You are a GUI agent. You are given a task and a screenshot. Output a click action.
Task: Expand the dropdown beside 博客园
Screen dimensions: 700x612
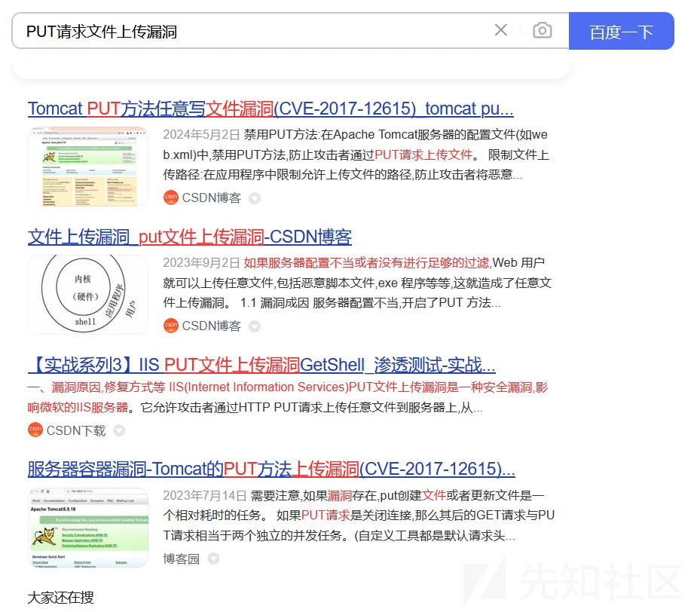(213, 558)
